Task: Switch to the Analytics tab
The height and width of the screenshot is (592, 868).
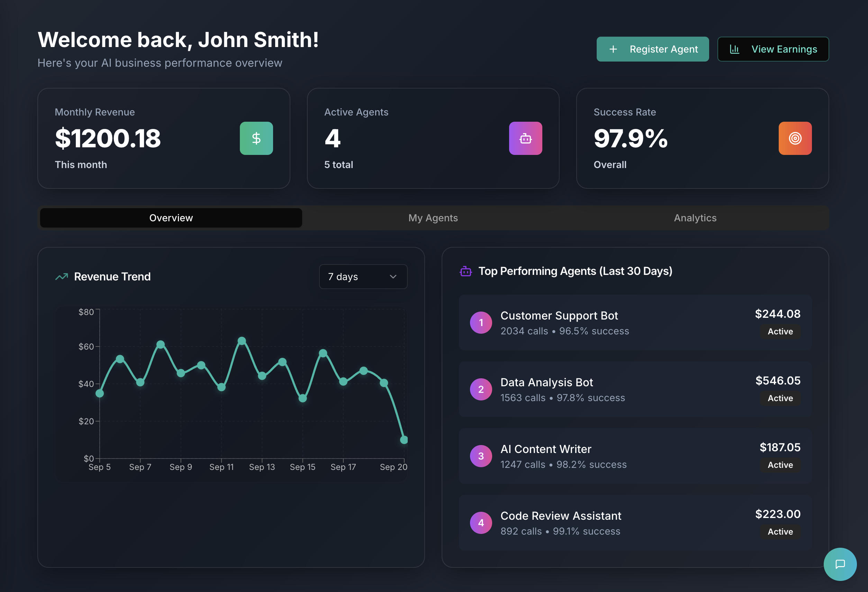Action: tap(695, 218)
